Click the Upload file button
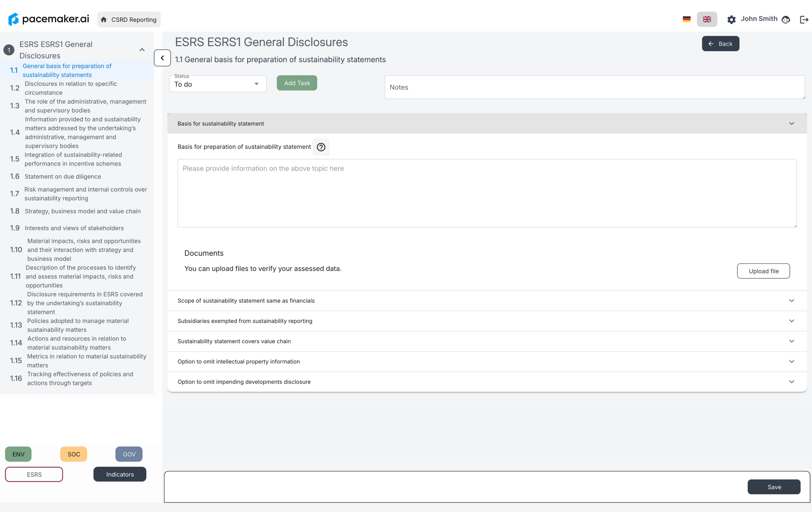The image size is (812, 512). (763, 271)
